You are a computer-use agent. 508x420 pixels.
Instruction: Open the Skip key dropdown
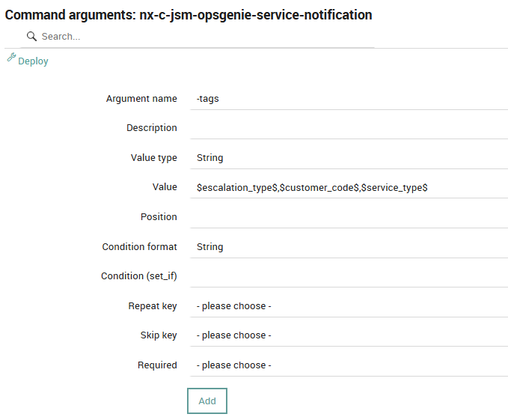(348, 335)
